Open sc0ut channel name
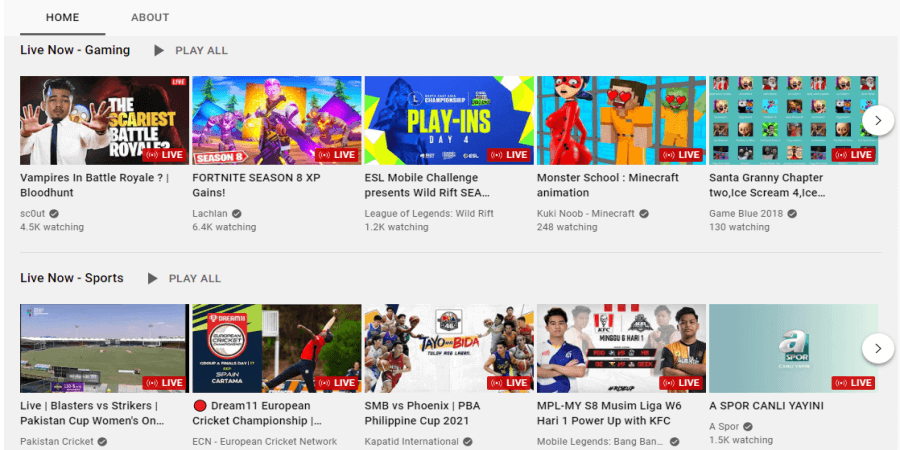This screenshot has width=900, height=450. [33, 214]
